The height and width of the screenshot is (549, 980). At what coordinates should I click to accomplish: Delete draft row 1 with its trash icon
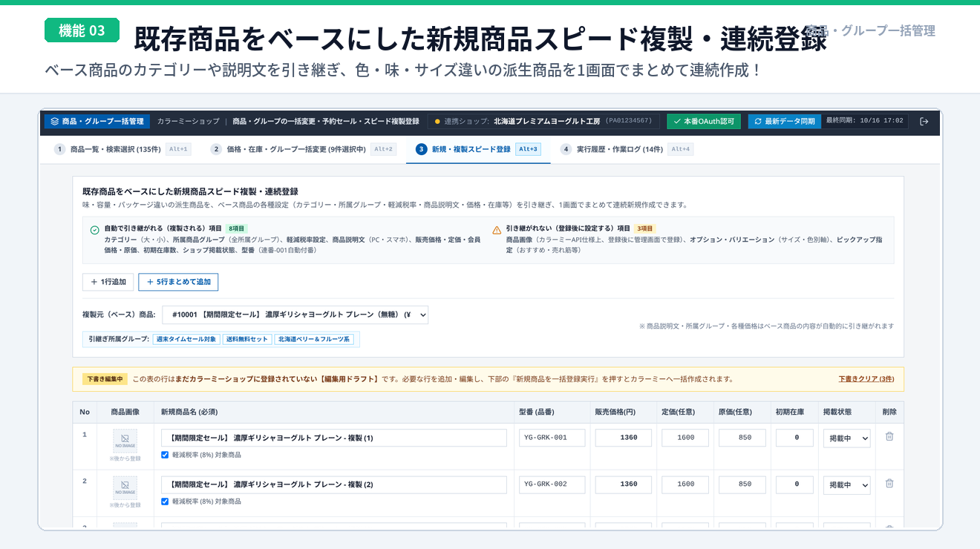point(889,437)
